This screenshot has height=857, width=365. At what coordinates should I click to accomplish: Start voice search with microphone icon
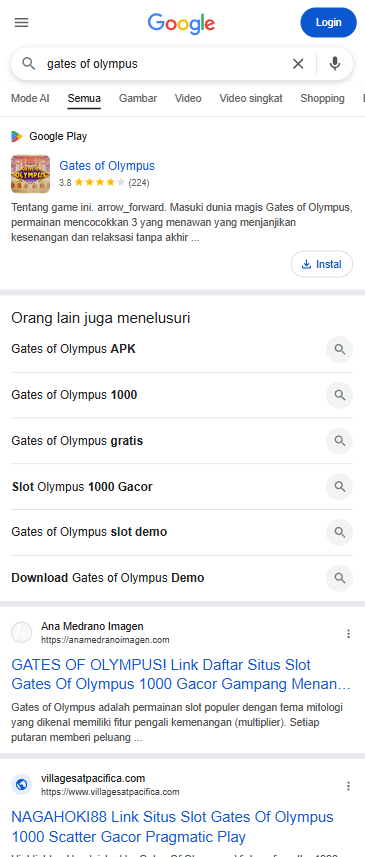tap(335, 64)
